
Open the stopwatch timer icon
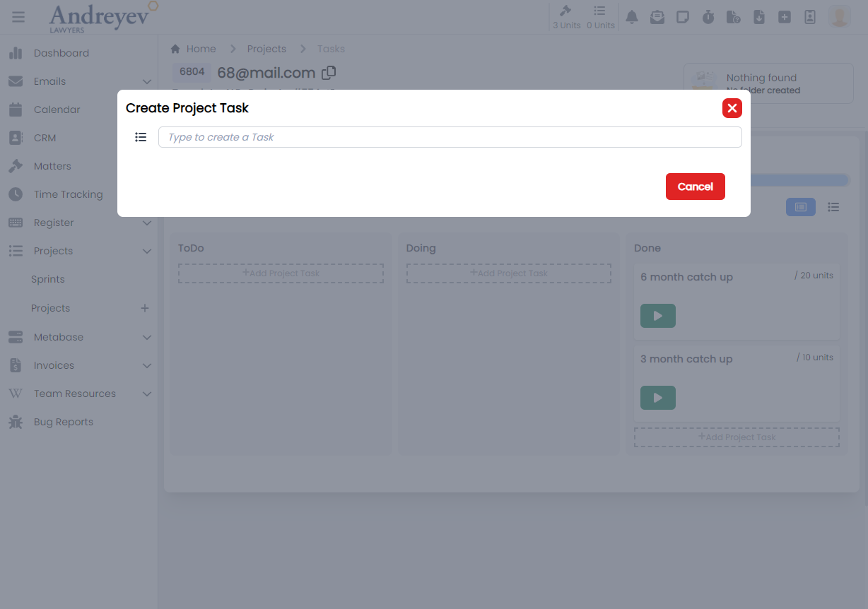pyautogui.click(x=708, y=17)
